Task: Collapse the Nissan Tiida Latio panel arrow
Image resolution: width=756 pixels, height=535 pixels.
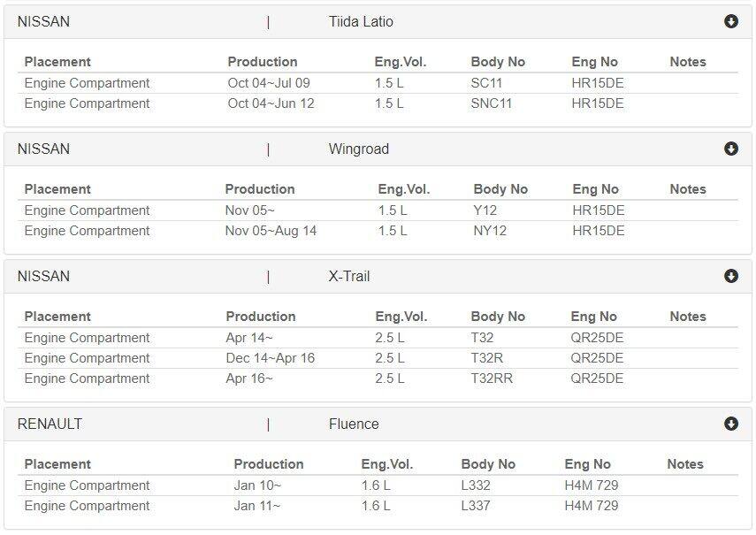Action: click(731, 22)
